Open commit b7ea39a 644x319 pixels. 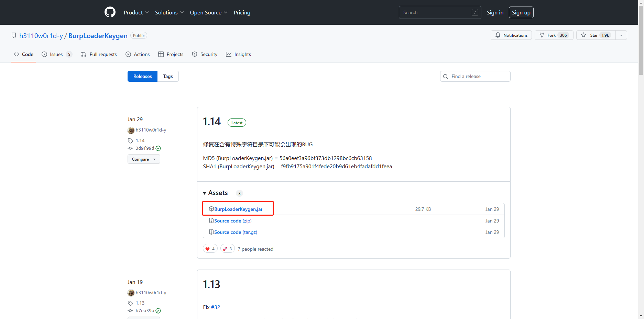pyautogui.click(x=145, y=310)
